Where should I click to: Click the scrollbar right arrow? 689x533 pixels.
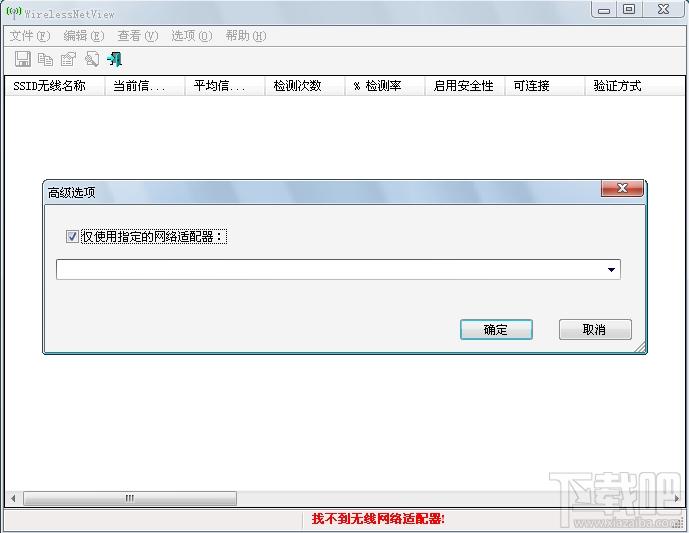click(x=677, y=498)
